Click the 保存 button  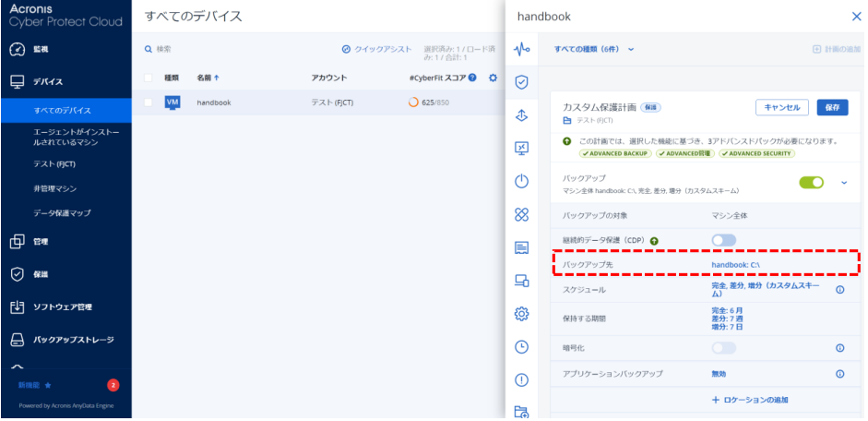[x=831, y=107]
